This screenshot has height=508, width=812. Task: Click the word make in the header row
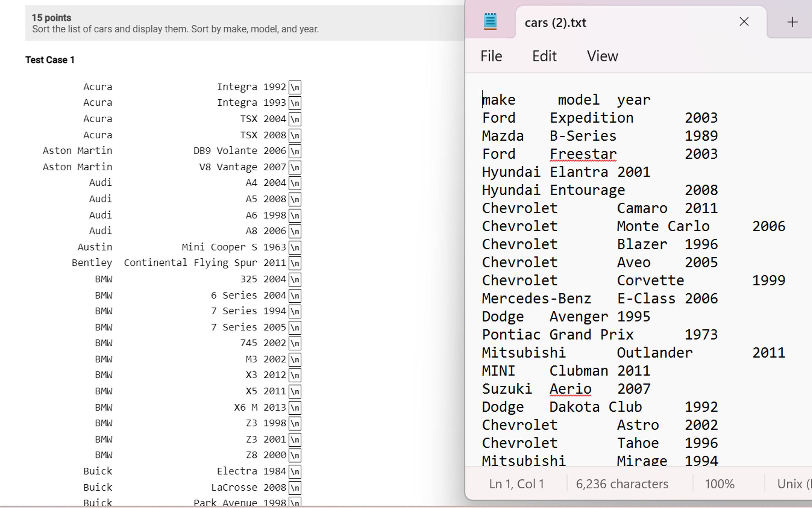(499, 99)
